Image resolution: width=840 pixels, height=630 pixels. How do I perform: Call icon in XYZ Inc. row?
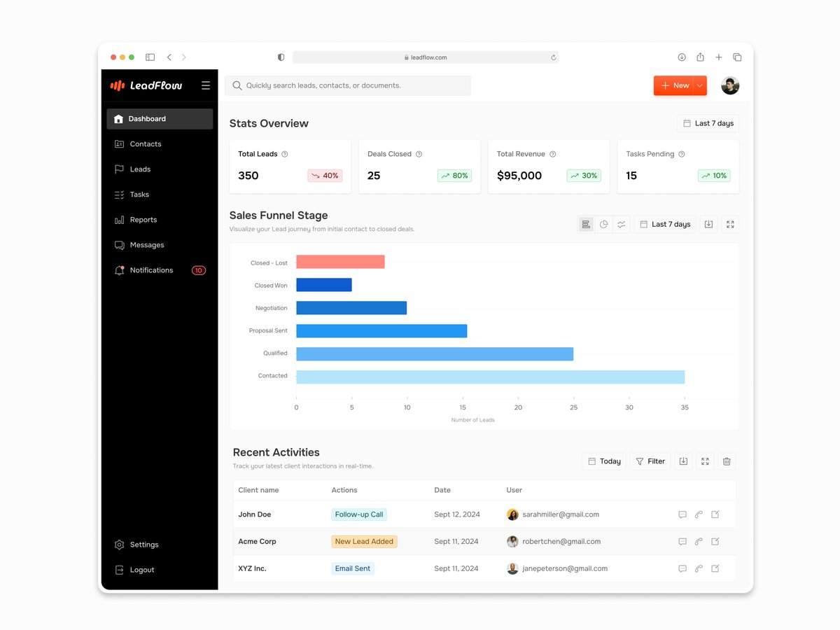(699, 568)
